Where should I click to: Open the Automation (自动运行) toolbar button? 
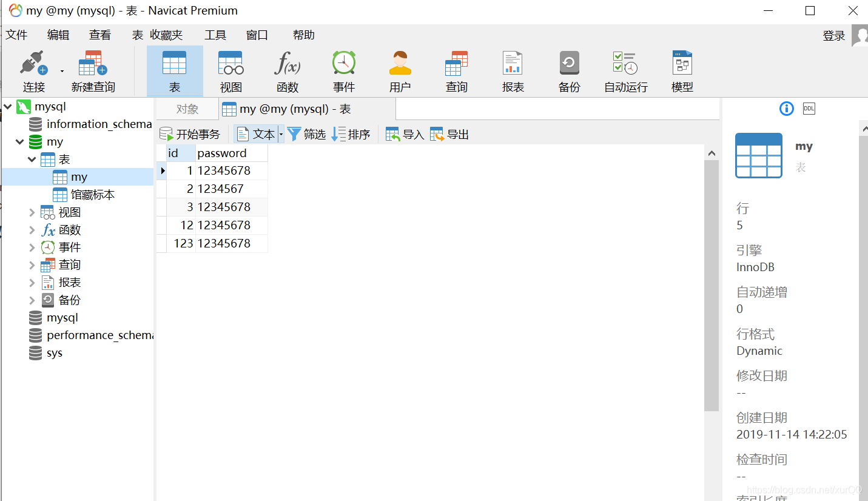625,72
